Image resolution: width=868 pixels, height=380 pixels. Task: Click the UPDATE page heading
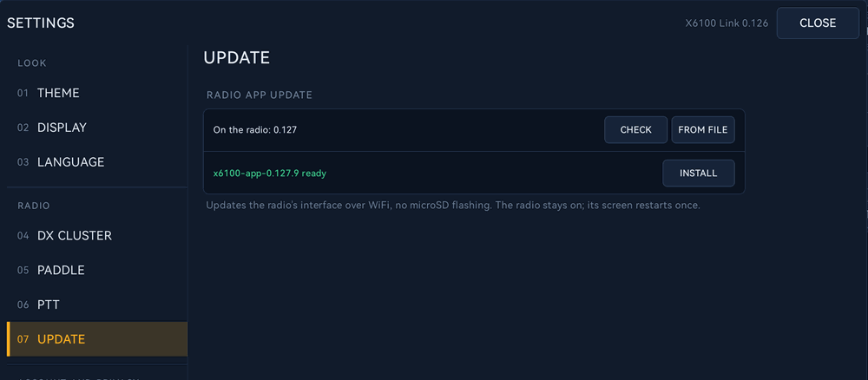[x=236, y=57]
